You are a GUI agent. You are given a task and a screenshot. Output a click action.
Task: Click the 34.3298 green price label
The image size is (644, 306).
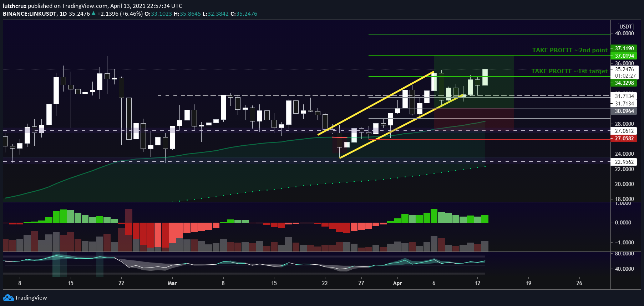coord(624,83)
